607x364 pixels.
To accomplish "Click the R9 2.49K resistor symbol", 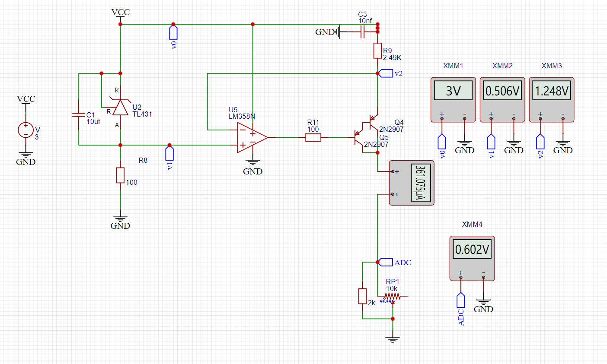I will pyautogui.click(x=377, y=51).
